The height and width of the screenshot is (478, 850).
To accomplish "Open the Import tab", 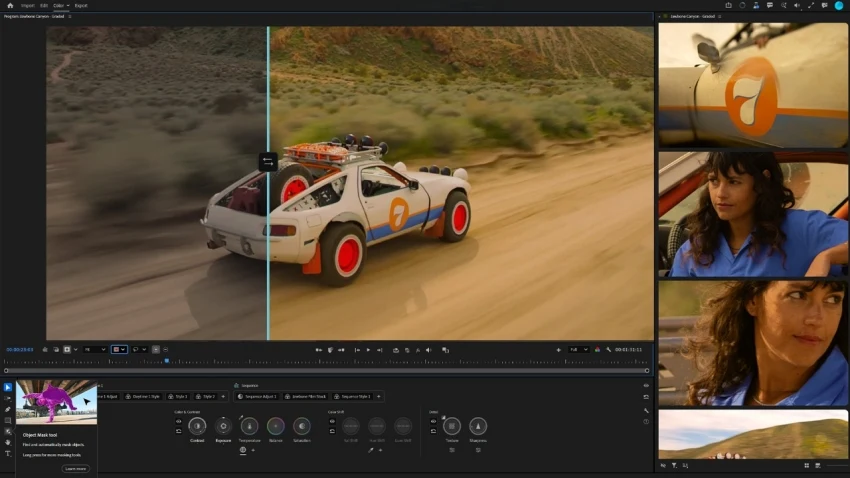I will pyautogui.click(x=28, y=5).
